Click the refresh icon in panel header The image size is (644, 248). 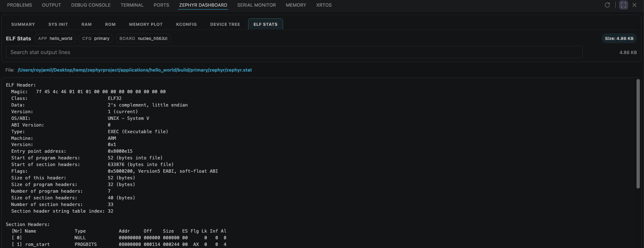607,5
